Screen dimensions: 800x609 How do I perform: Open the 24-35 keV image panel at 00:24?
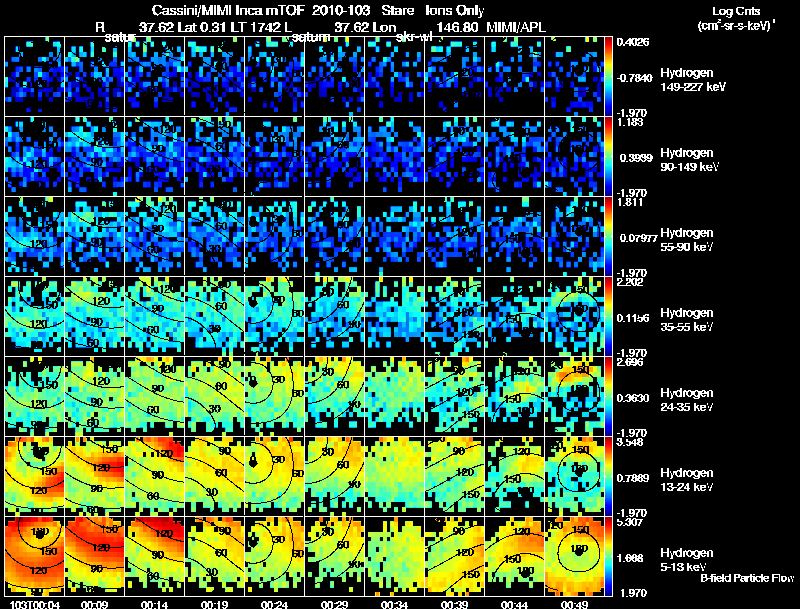[x=274, y=397]
